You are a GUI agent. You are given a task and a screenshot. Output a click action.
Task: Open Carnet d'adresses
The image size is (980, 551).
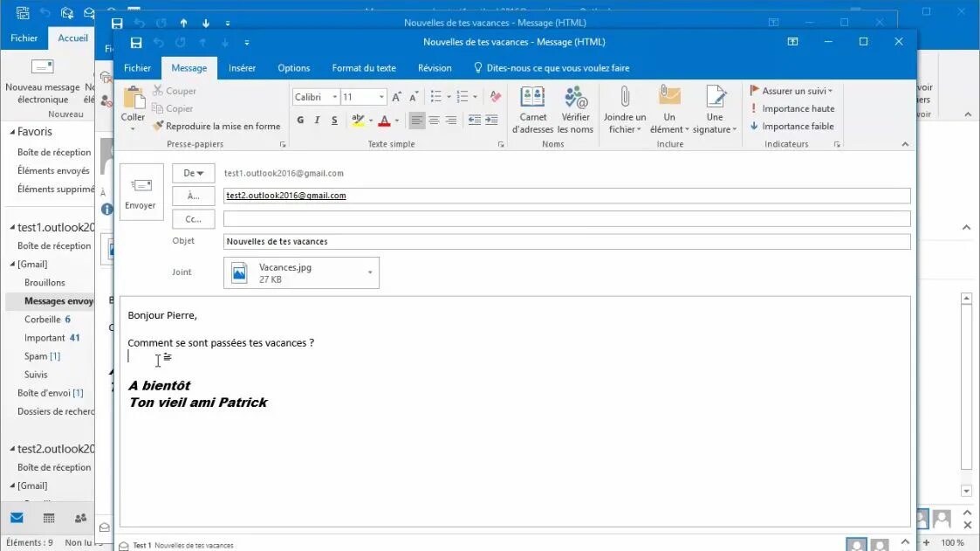(532, 110)
